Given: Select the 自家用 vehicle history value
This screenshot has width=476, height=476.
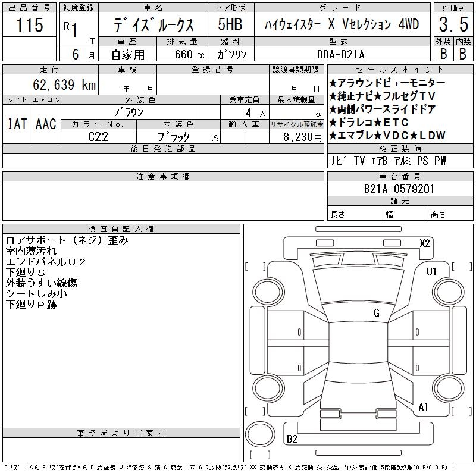Looking at the screenshot, I should (127, 54).
